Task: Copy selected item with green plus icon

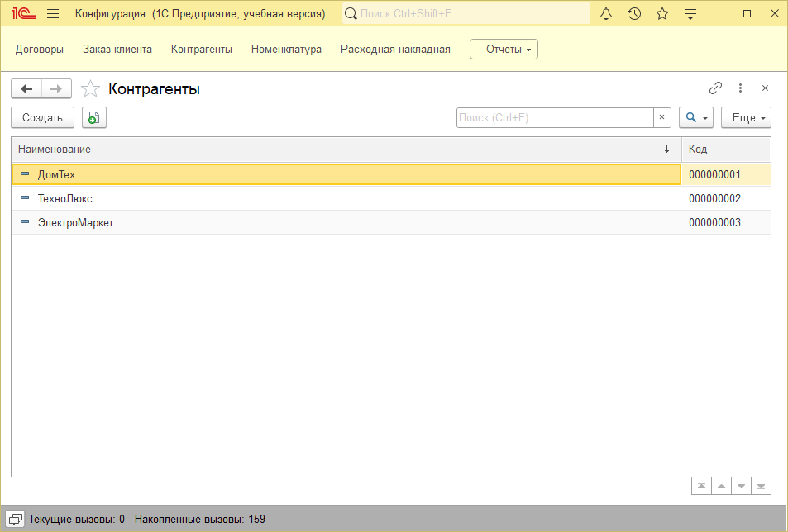Action: click(x=94, y=117)
